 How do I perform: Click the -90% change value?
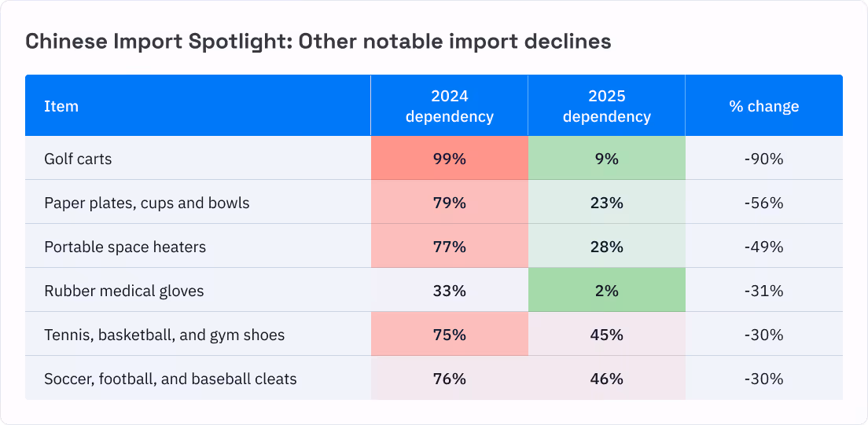coord(764,159)
